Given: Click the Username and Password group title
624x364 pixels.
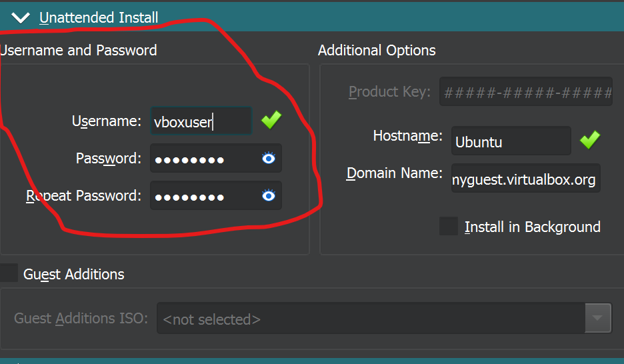Looking at the screenshot, I should click(79, 51).
